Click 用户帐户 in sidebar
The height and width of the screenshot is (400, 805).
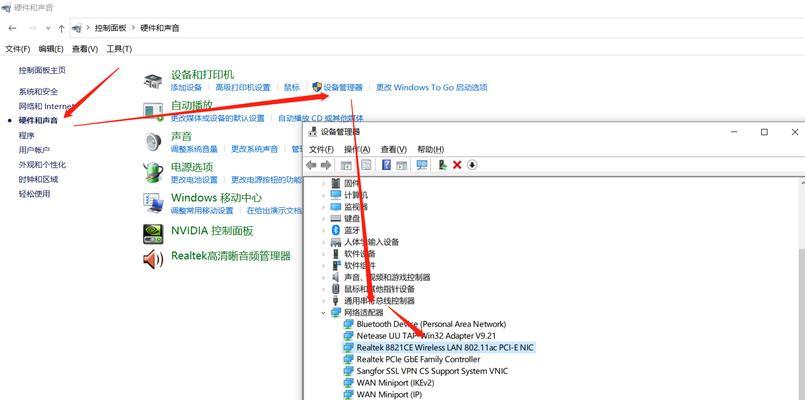(34, 150)
